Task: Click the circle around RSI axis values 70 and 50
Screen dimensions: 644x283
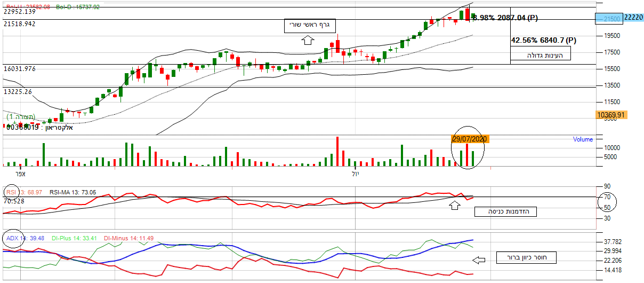Action: pyautogui.click(x=606, y=201)
